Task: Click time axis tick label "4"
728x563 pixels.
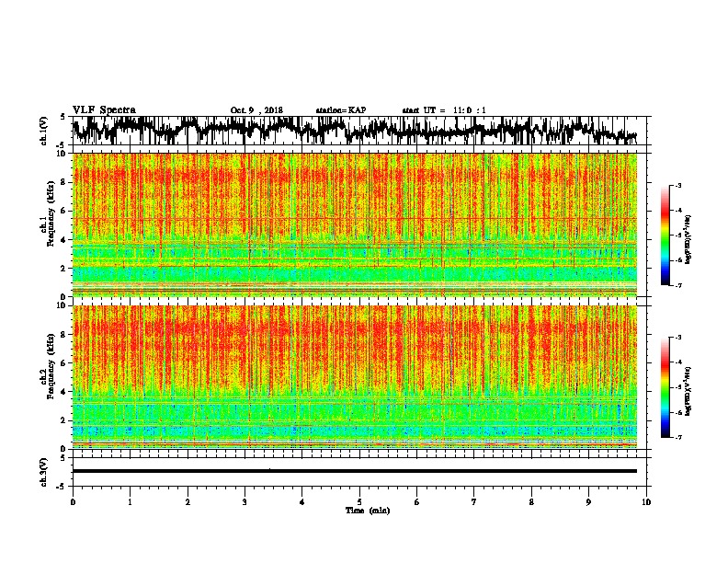Action: click(x=302, y=502)
